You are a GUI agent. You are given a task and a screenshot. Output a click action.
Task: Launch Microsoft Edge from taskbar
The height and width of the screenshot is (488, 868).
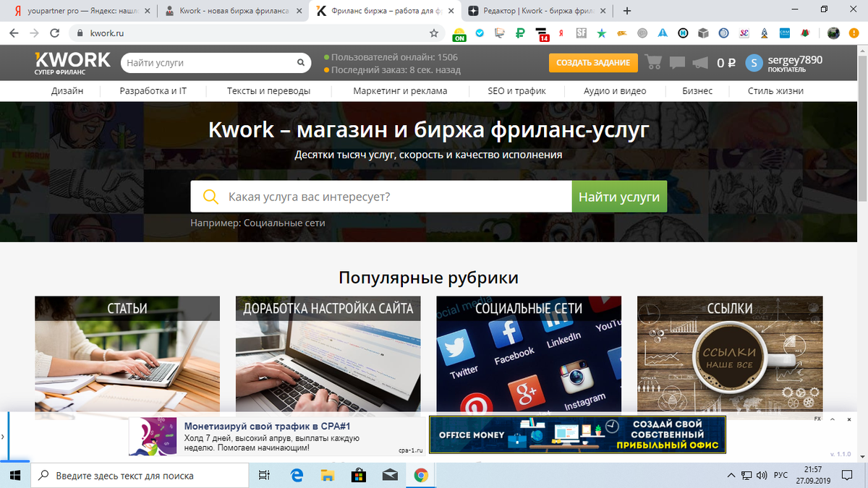coord(297,475)
